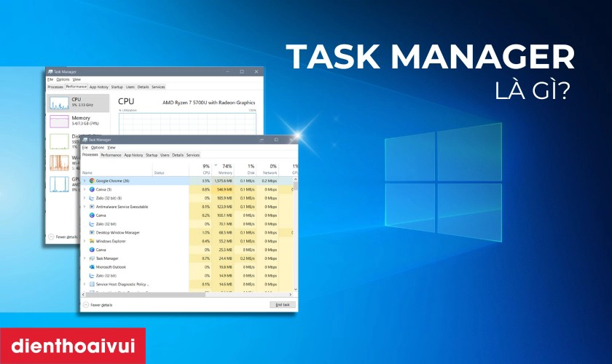The image size is (612, 364).
Task: Click the Canva (5) process icon
Action: tap(92, 189)
